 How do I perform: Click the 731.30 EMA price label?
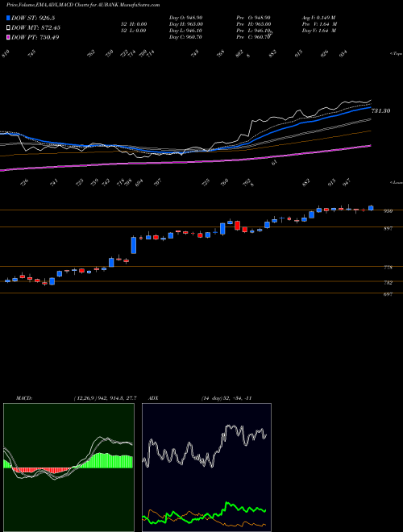[380, 110]
